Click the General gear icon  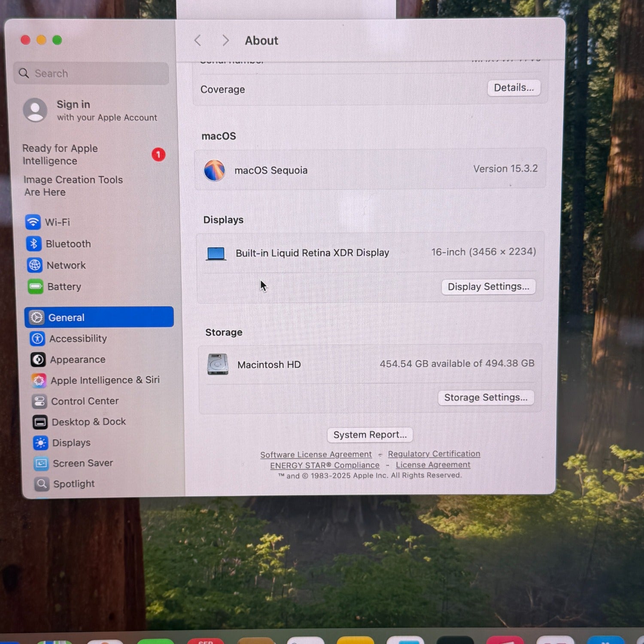(37, 317)
